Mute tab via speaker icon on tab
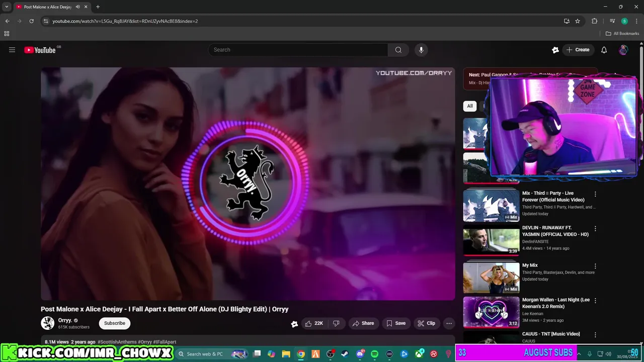 (78, 7)
